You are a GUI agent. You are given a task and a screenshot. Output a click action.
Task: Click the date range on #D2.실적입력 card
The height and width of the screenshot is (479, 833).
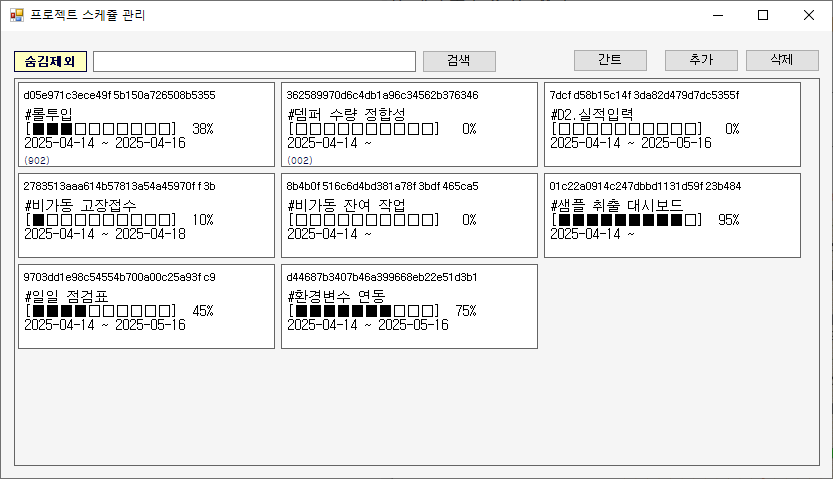[x=631, y=143]
